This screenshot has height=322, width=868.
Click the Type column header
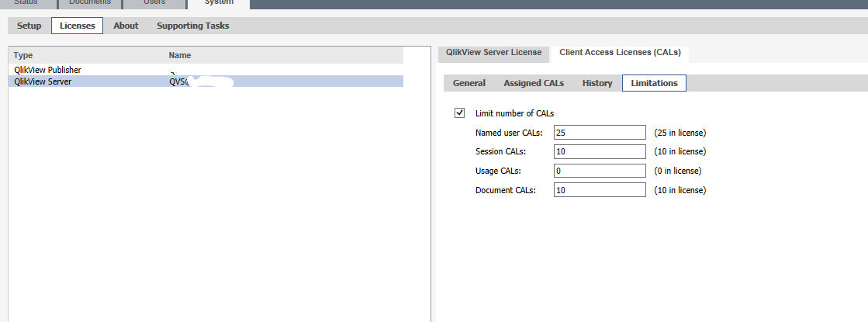point(23,55)
